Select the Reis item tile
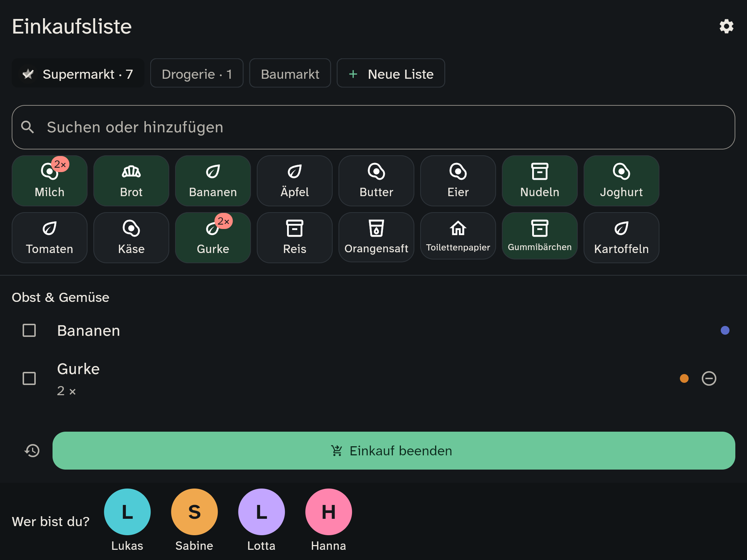The width and height of the screenshot is (747, 560). coord(294,237)
